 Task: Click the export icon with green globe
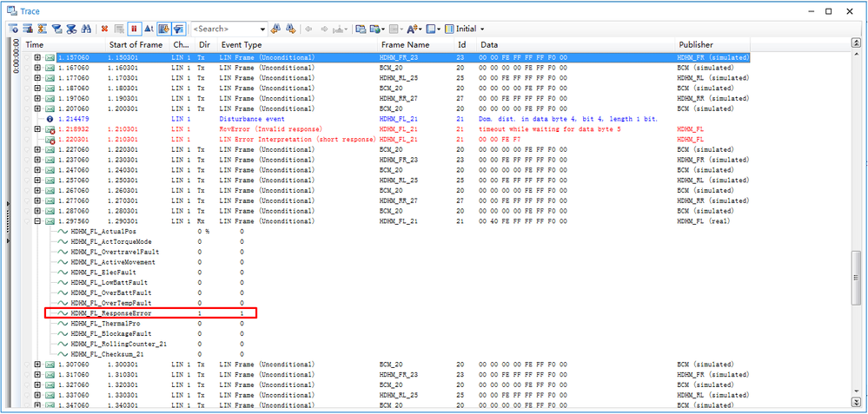tap(375, 29)
